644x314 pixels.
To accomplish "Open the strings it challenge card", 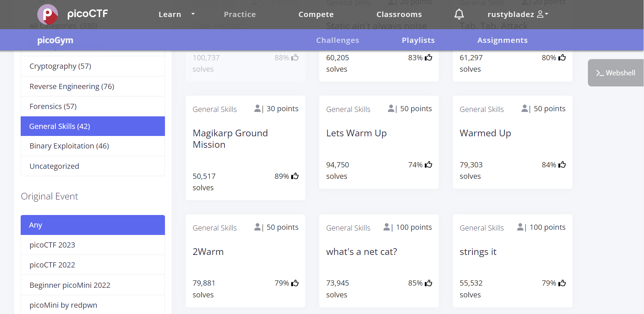I will [478, 252].
